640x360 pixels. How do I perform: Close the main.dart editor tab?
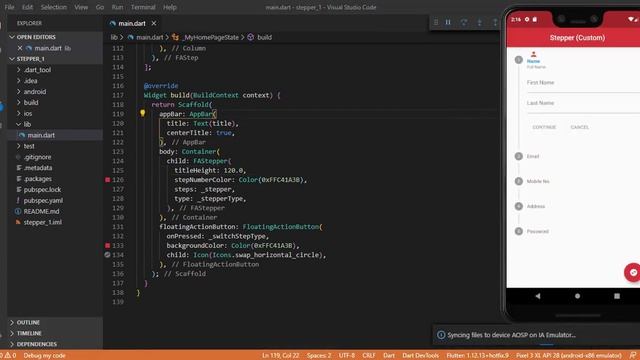pos(154,23)
